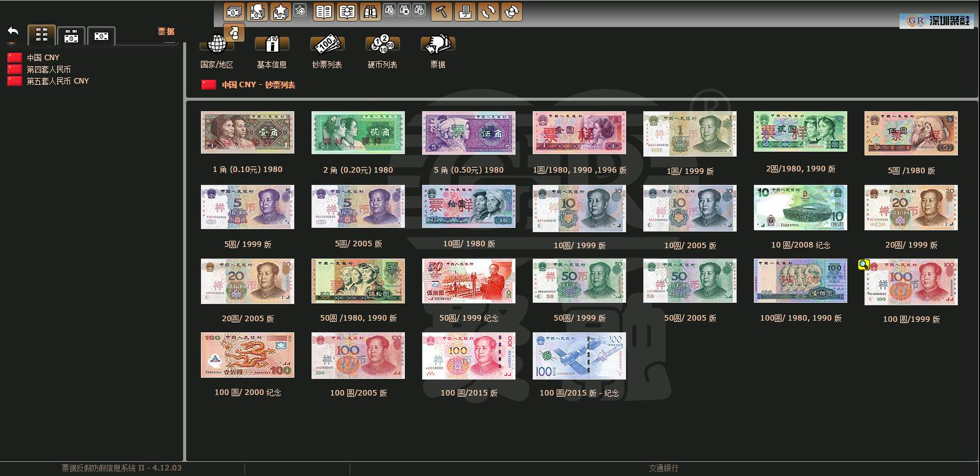Open the 50圆/2005 版 banknote thumbnail
This screenshot has width=980, height=476.
point(690,281)
